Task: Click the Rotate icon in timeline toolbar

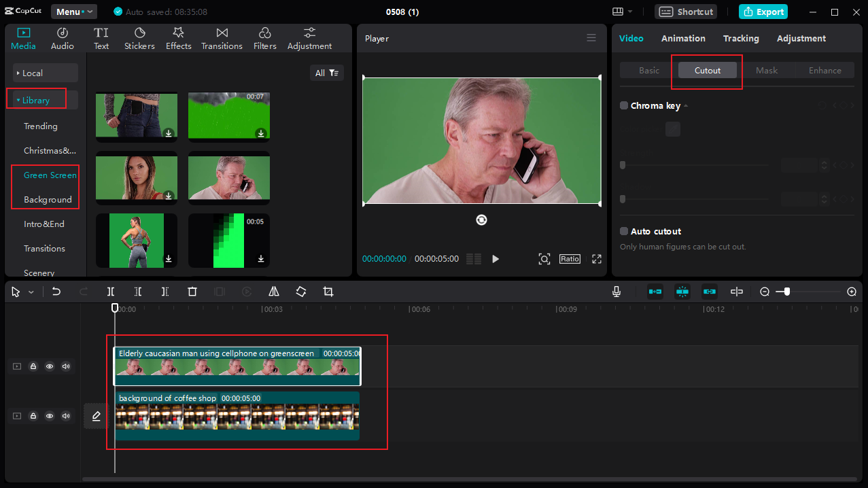Action: [x=301, y=292]
